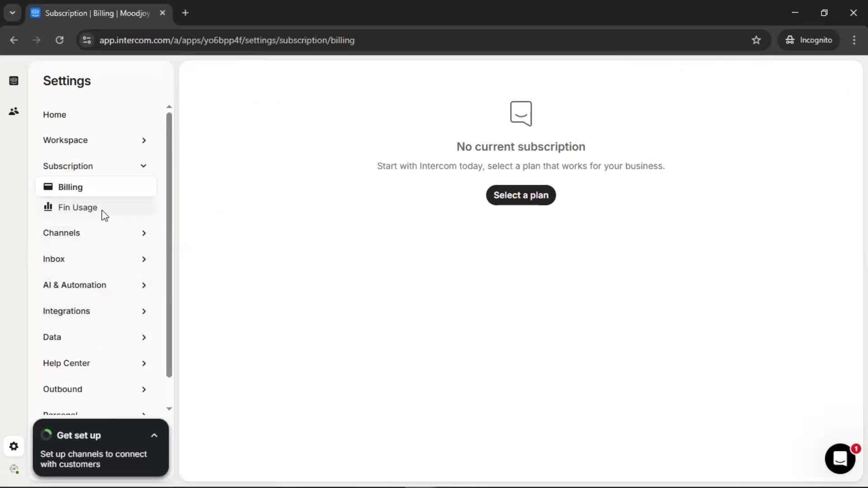Select the Fin Usage menu item
Viewport: 868px width, 488px height.
[96, 207]
